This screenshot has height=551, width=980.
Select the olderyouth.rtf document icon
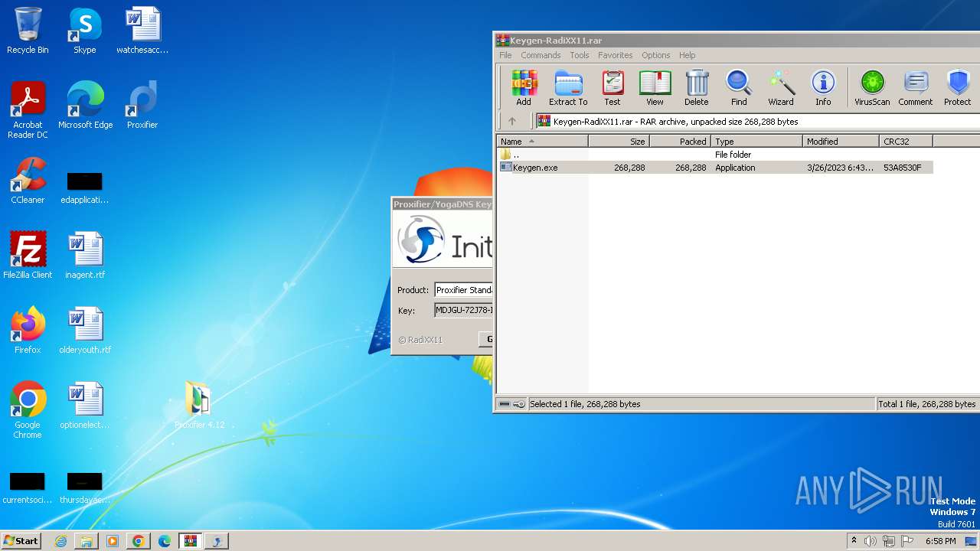(85, 331)
